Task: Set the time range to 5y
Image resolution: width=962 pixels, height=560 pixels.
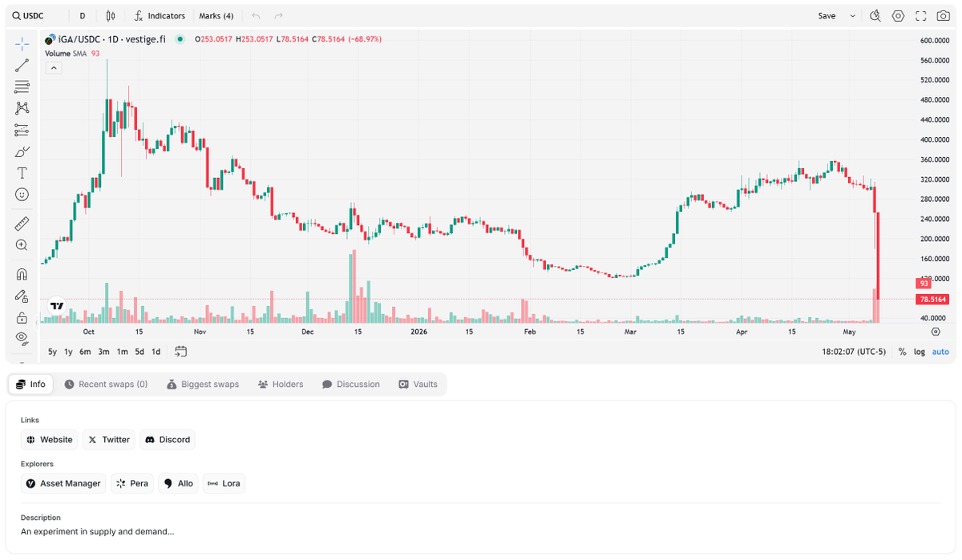Action: (x=52, y=352)
